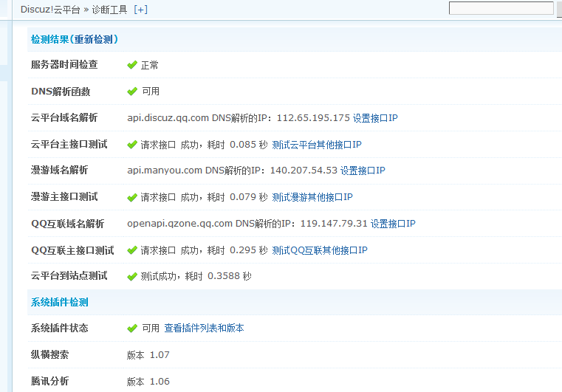562x392 pixels.
Task: Click the IP address 140.207.54.53 text
Action: (x=304, y=171)
